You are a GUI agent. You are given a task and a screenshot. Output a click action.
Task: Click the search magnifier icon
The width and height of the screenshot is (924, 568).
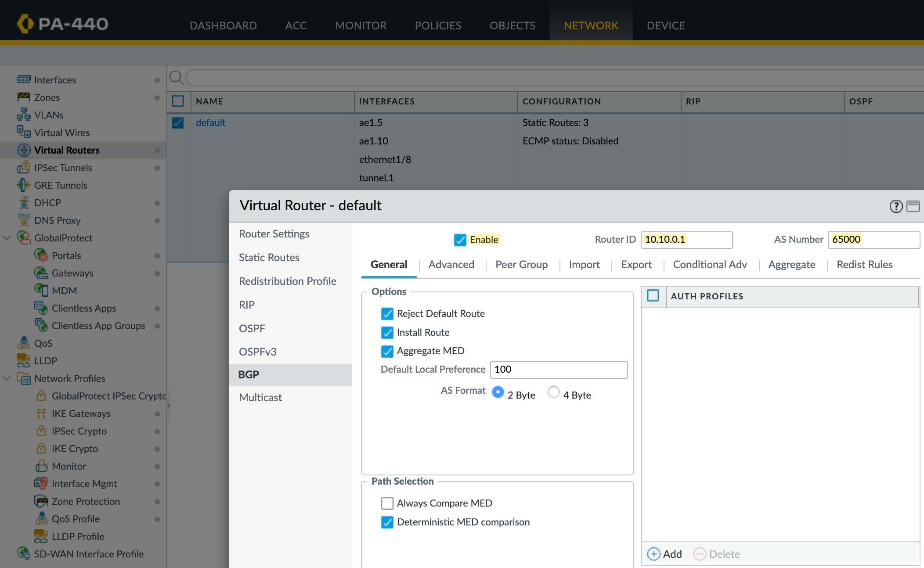click(176, 78)
